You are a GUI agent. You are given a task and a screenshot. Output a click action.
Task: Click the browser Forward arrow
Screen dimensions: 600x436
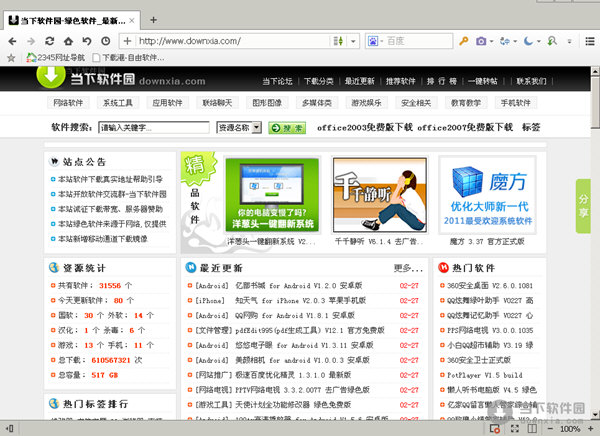click(x=31, y=41)
